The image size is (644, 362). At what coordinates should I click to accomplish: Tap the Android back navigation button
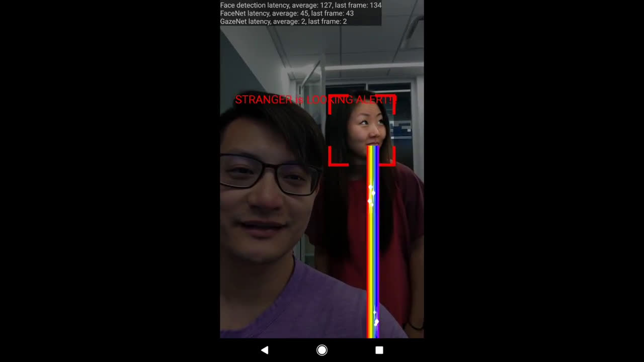click(x=265, y=350)
